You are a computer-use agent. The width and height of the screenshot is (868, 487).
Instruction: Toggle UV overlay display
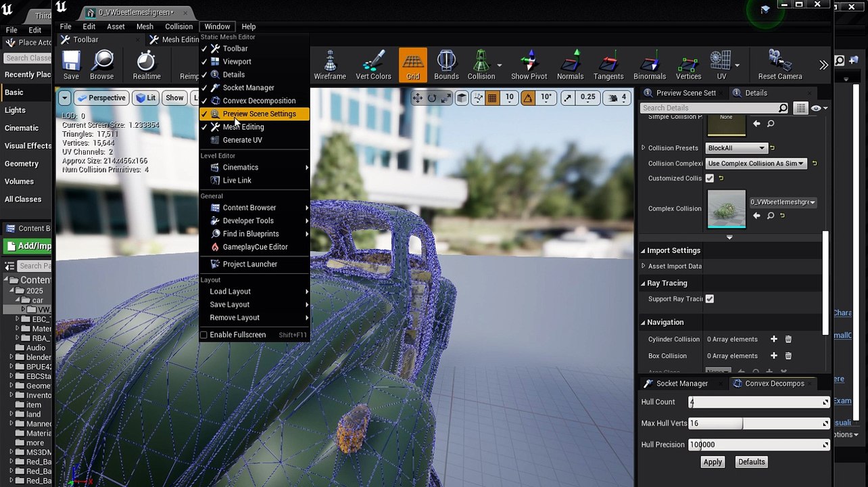[721, 66]
